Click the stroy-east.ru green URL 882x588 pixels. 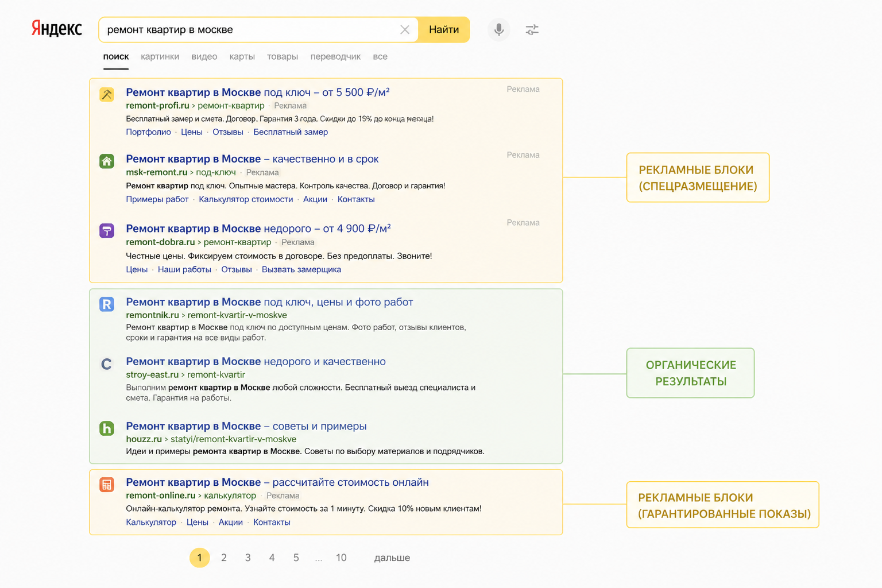pos(185,375)
